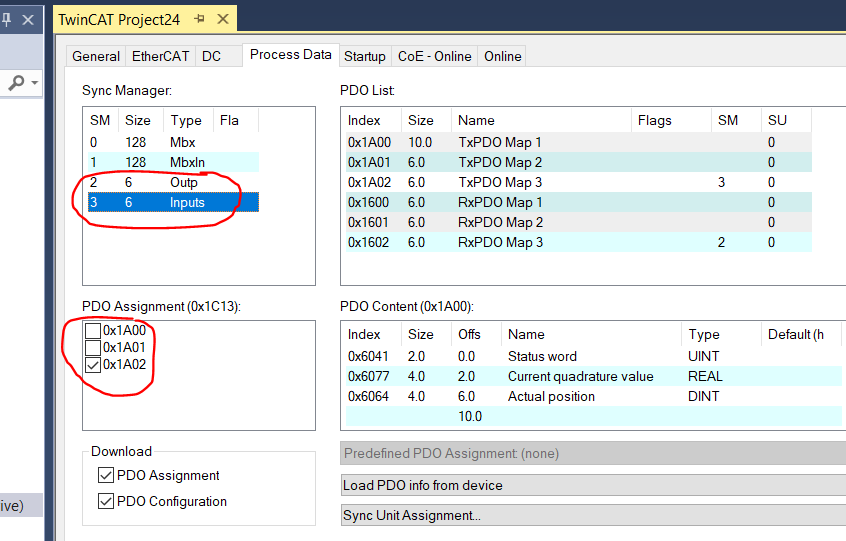Image resolution: width=846 pixels, height=541 pixels.
Task: Close the TwinCAT Project24 document tab
Action: click(222, 19)
